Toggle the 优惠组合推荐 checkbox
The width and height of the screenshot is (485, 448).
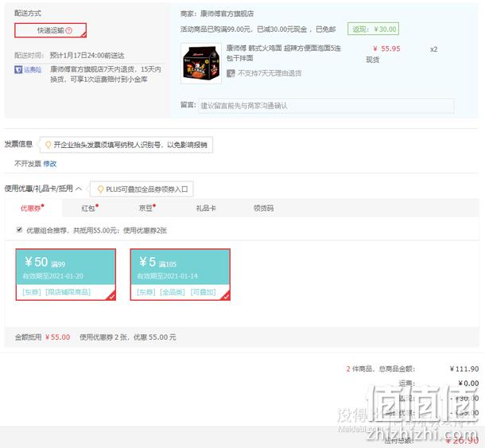click(x=19, y=230)
